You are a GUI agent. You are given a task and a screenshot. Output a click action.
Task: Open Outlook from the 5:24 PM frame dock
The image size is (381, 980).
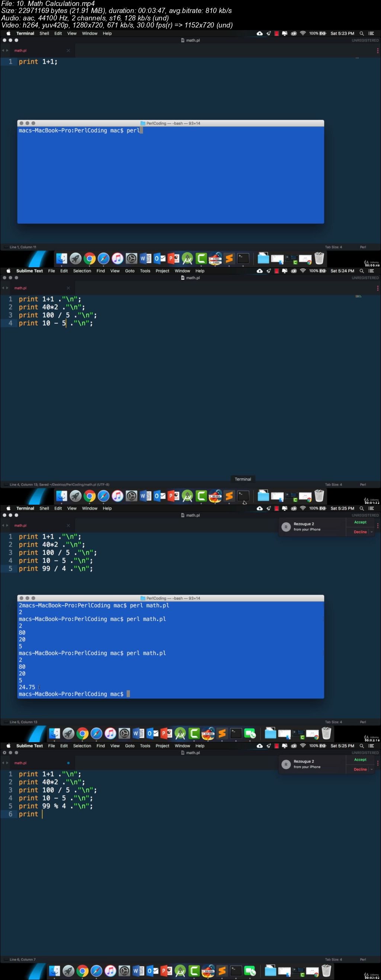click(x=159, y=496)
